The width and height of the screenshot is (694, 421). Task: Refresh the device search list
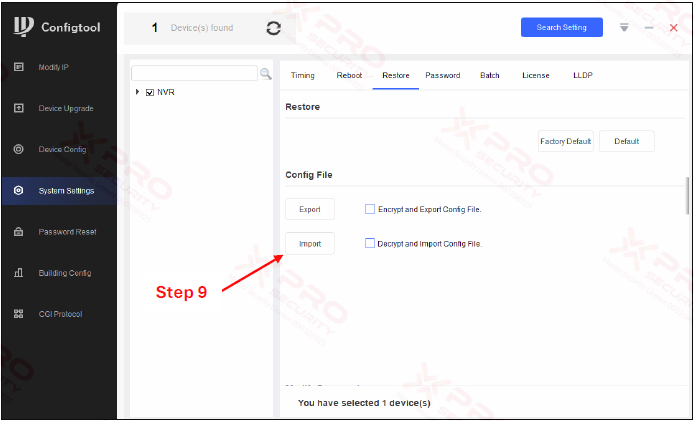pyautogui.click(x=274, y=28)
